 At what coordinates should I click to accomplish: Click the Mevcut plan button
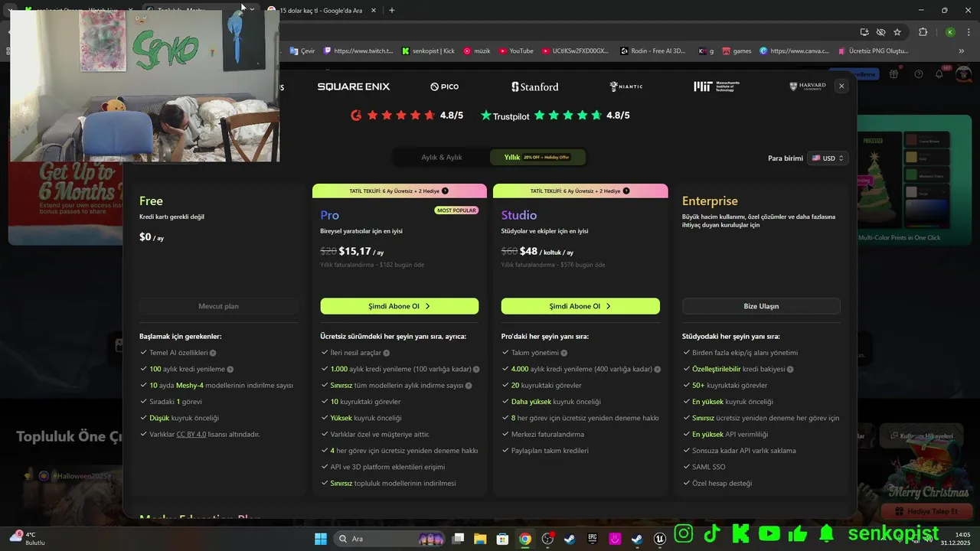click(x=218, y=306)
